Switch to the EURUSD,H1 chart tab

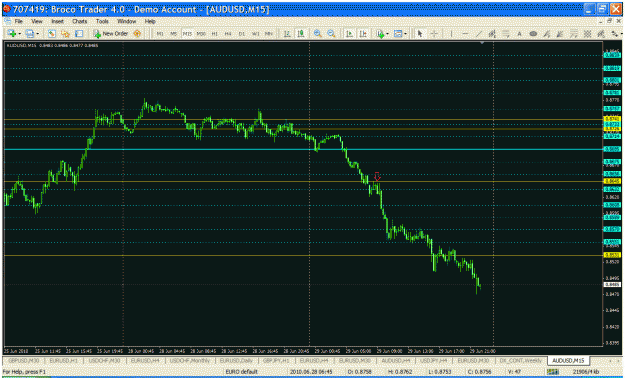(63, 360)
